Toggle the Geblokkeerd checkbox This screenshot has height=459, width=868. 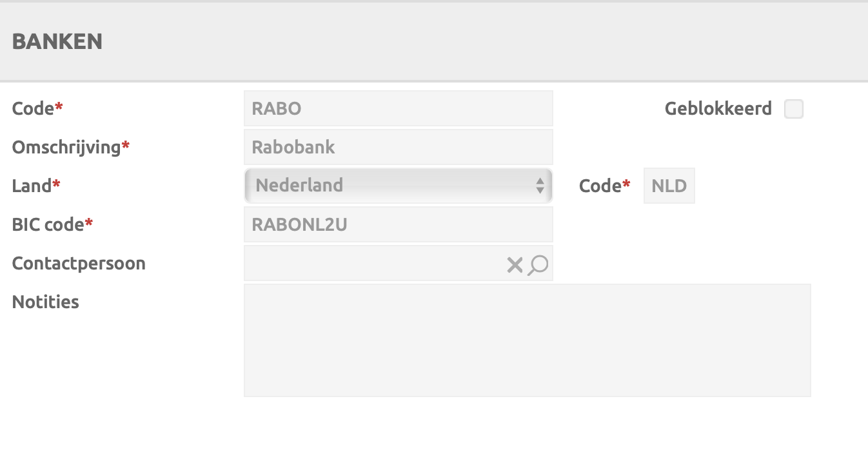pos(793,109)
